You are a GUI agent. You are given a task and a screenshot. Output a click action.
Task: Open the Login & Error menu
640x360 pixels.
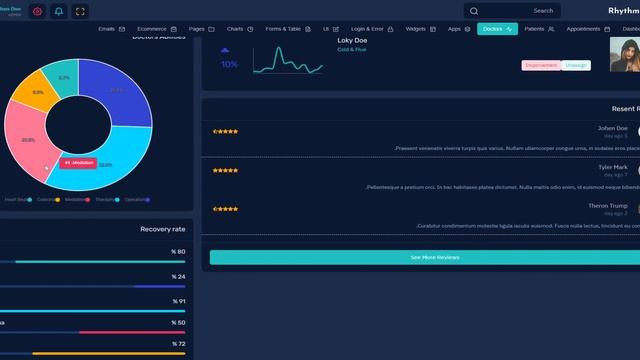[x=372, y=29]
